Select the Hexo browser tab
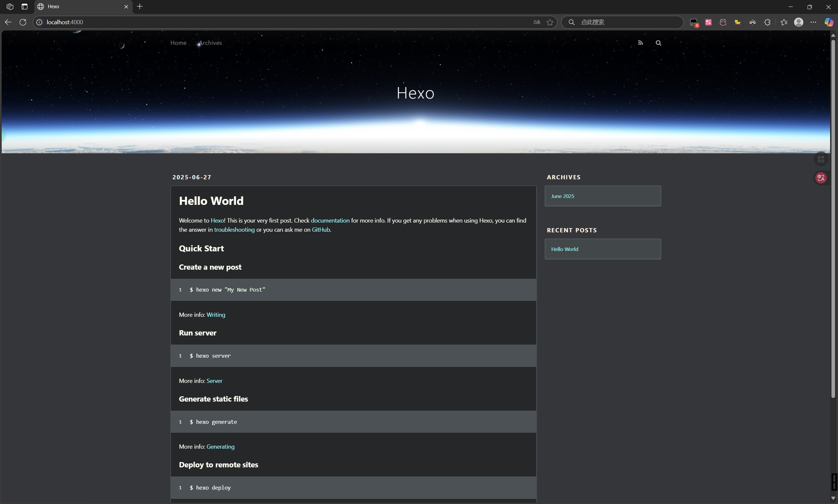This screenshot has width=838, height=504. (x=83, y=7)
